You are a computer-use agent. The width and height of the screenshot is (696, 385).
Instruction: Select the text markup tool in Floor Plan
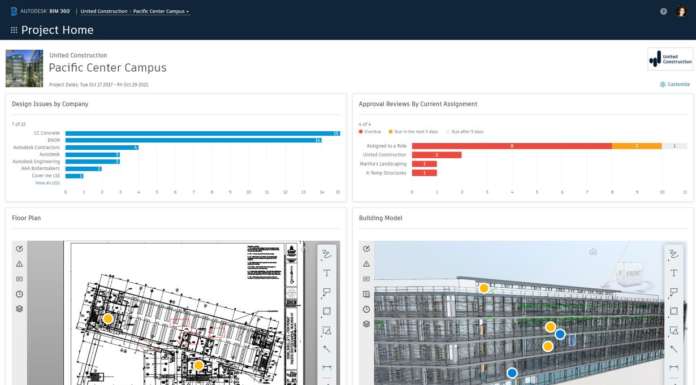coord(327,273)
